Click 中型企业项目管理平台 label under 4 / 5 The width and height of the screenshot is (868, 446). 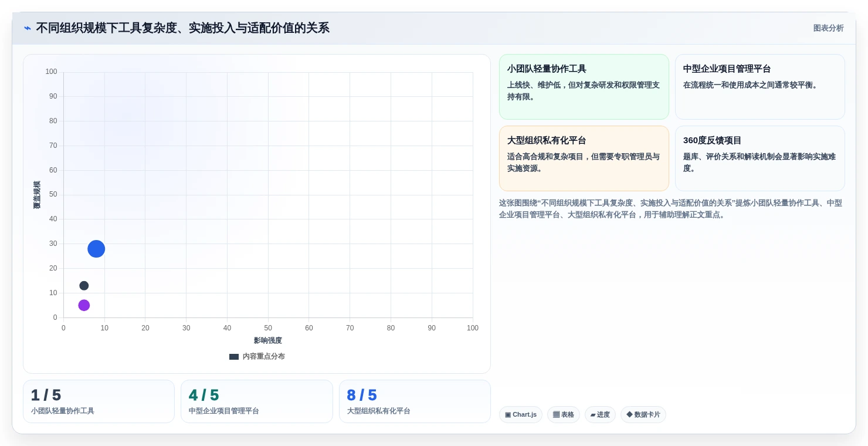[224, 411]
